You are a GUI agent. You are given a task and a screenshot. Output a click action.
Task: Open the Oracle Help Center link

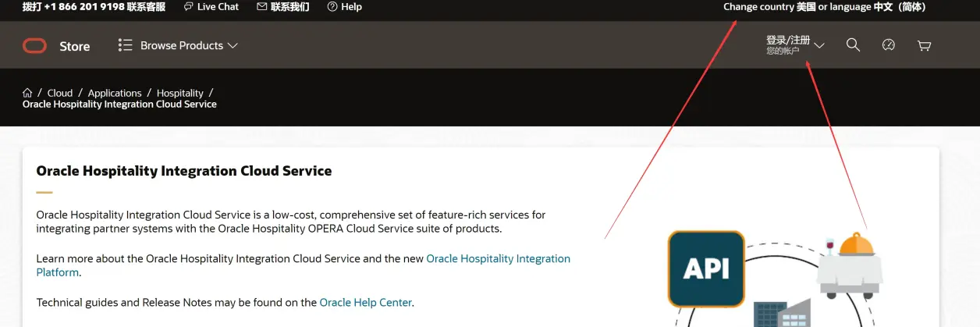[366, 302]
